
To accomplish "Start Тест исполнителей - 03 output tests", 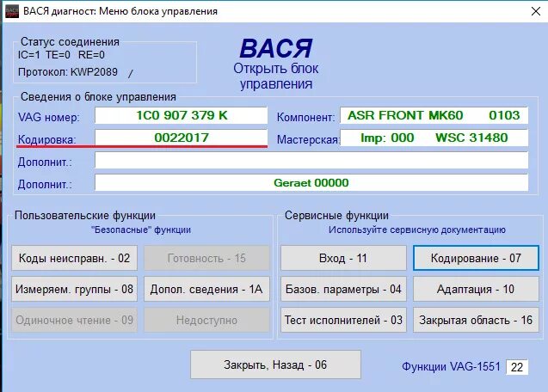I will pos(343,320).
